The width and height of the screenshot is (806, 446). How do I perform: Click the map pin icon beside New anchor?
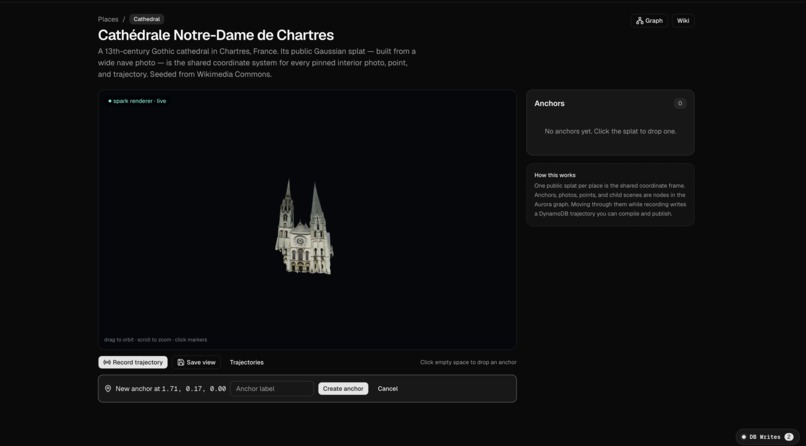[108, 388]
